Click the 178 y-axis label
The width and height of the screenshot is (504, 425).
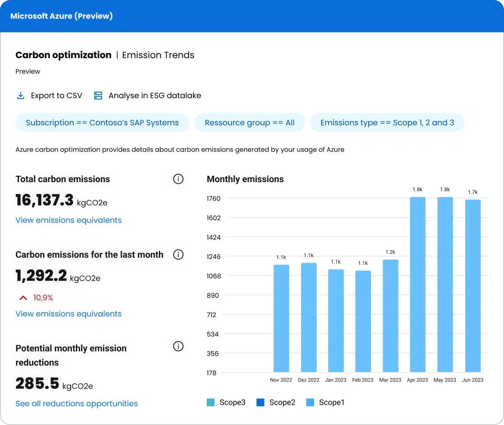coord(211,373)
